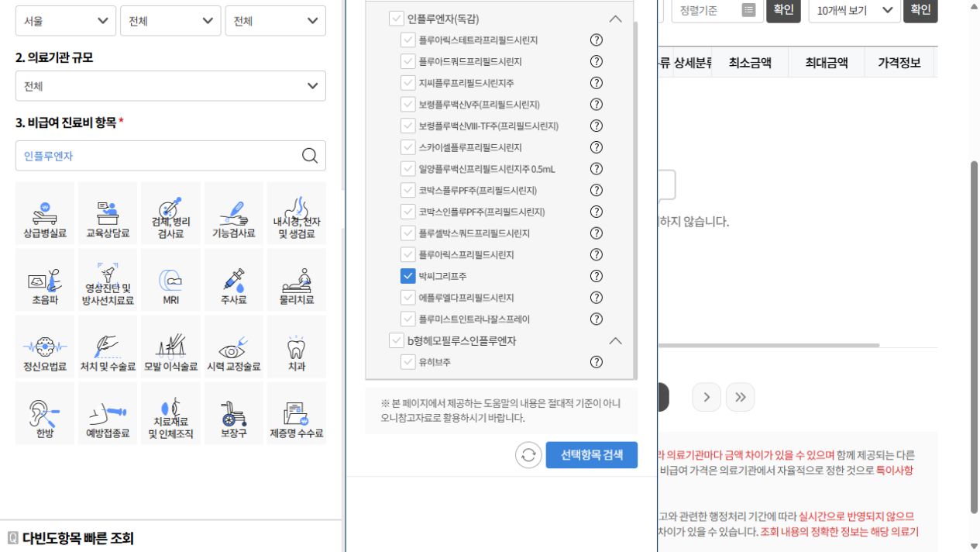980x552 pixels.
Task: Go to the next results page
Action: [705, 397]
